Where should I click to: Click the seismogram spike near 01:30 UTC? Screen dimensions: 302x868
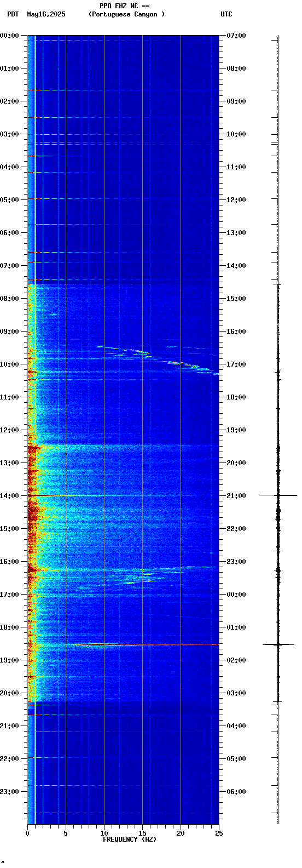coord(278,644)
